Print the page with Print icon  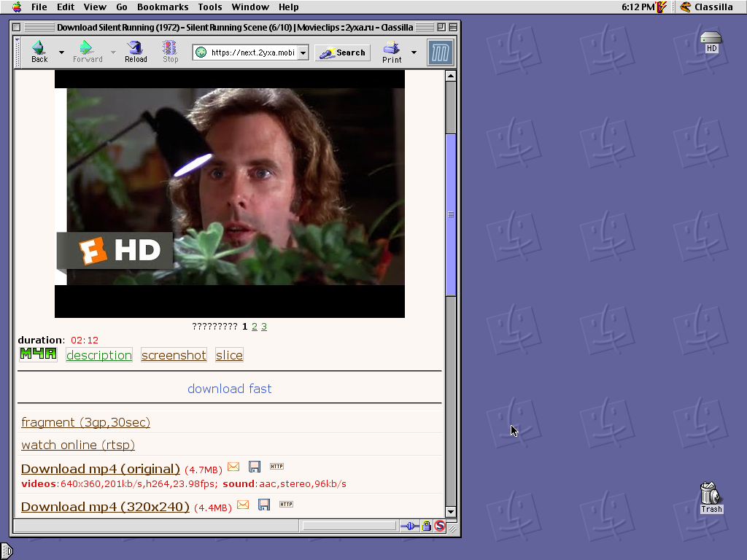[392, 52]
